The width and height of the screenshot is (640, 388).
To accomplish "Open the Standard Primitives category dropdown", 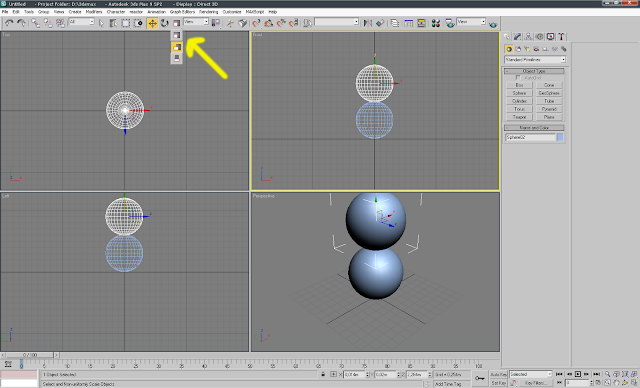I will [x=535, y=60].
